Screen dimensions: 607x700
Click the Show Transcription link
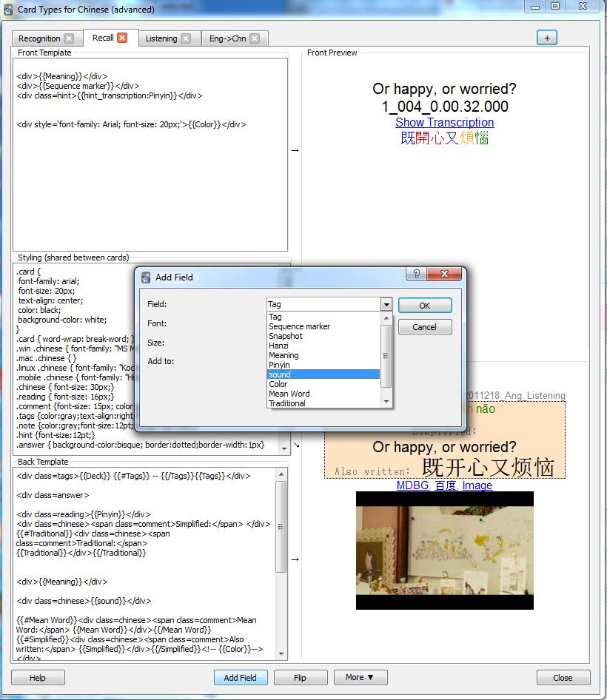click(x=444, y=122)
